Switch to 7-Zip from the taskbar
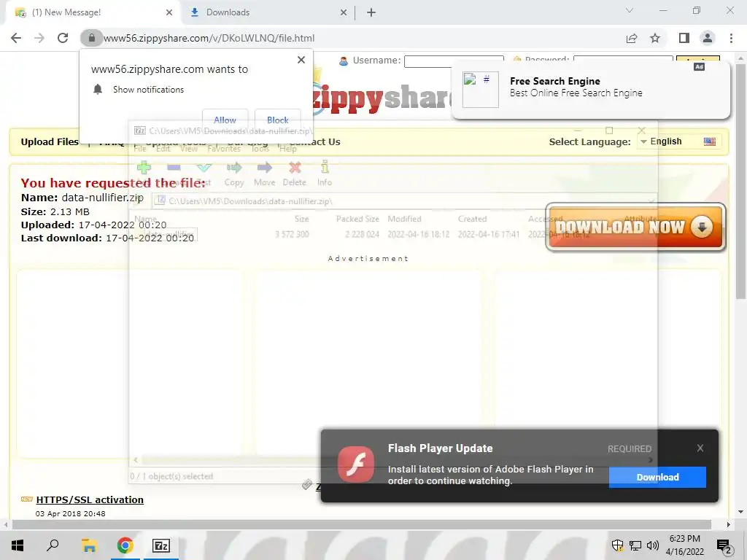Viewport: 747px width, 560px height. (160, 545)
